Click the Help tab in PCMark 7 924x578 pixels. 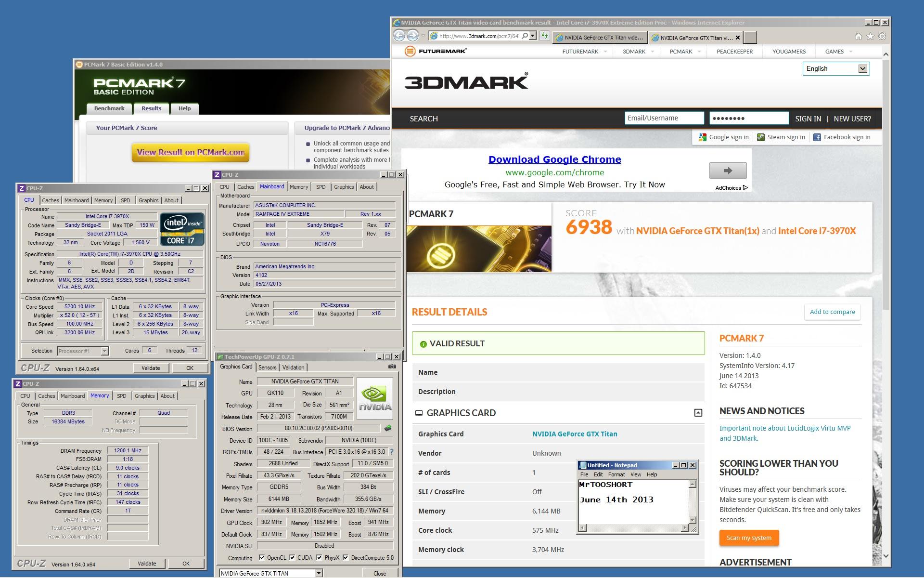[x=184, y=109]
